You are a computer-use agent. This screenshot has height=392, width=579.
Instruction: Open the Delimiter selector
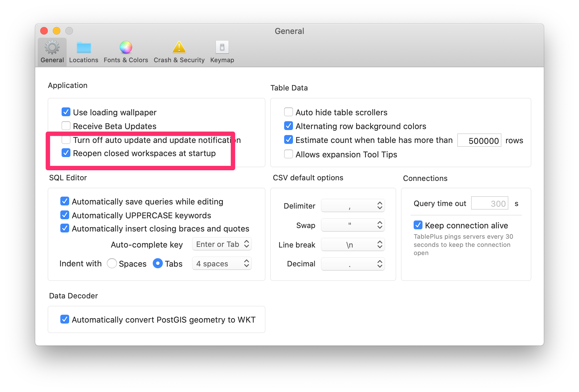tap(353, 205)
